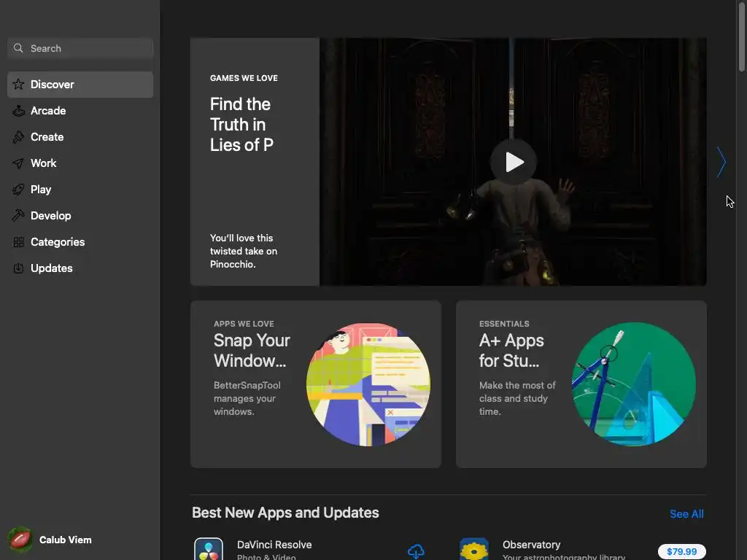Open the Categories grid icon
Image resolution: width=747 pixels, height=560 pixels.
pos(18,242)
